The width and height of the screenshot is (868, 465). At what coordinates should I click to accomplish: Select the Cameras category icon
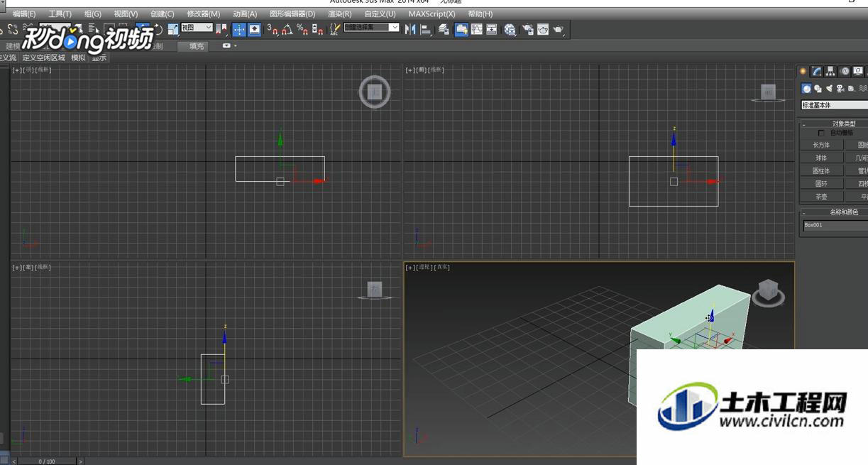[x=840, y=89]
